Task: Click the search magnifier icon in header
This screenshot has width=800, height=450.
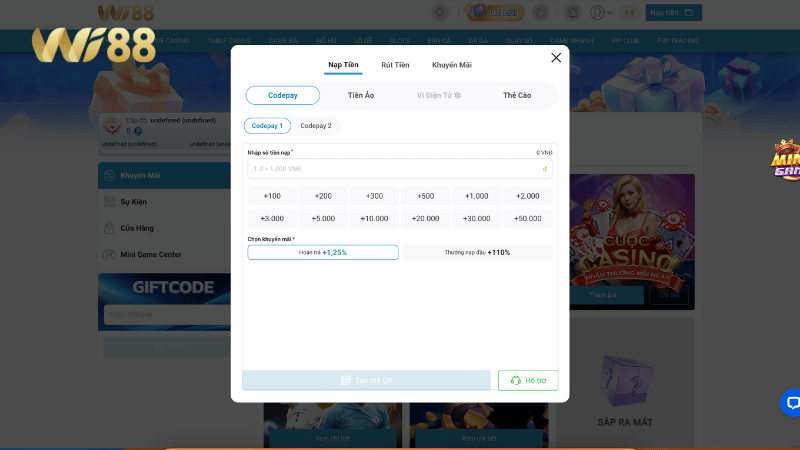Action: tap(440, 13)
